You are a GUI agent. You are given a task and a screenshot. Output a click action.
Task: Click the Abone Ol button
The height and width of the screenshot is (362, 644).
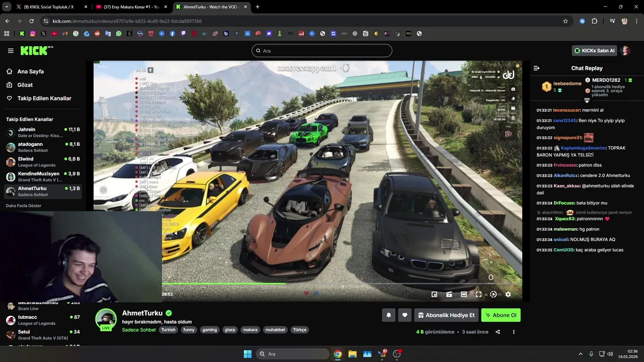[501, 315]
